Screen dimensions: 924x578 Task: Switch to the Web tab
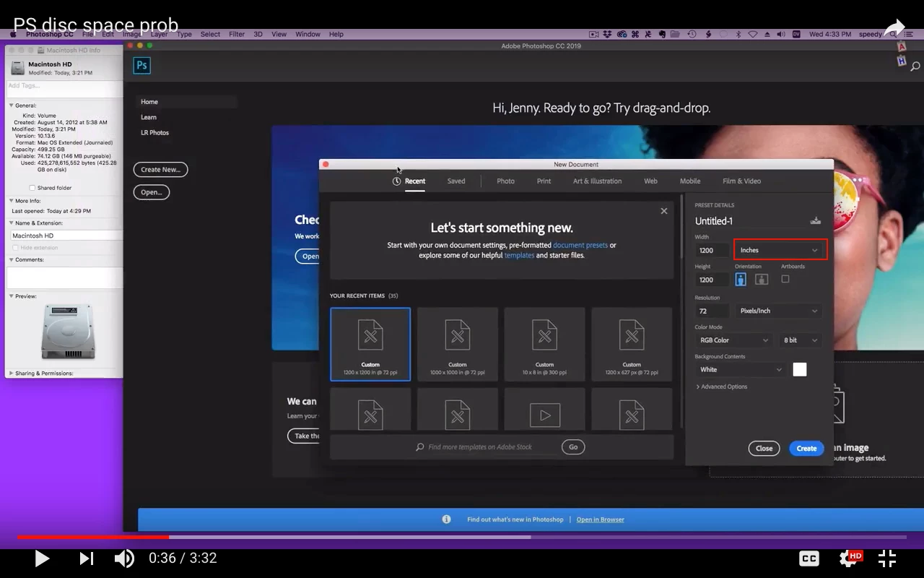pyautogui.click(x=650, y=181)
